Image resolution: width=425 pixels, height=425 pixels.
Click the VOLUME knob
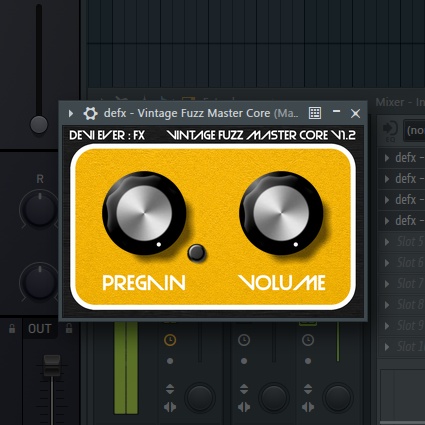[x=281, y=213]
